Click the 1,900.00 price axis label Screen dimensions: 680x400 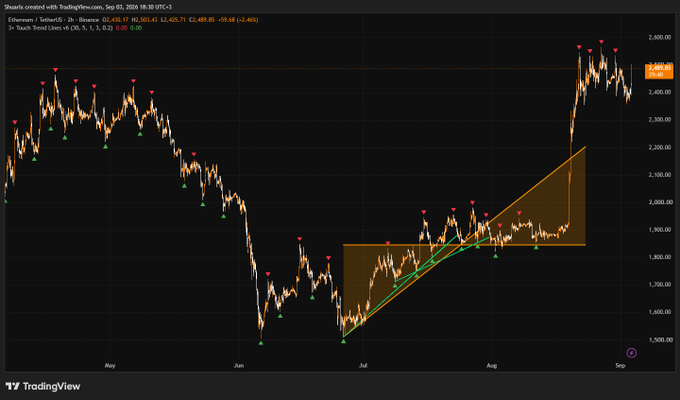[x=660, y=230]
